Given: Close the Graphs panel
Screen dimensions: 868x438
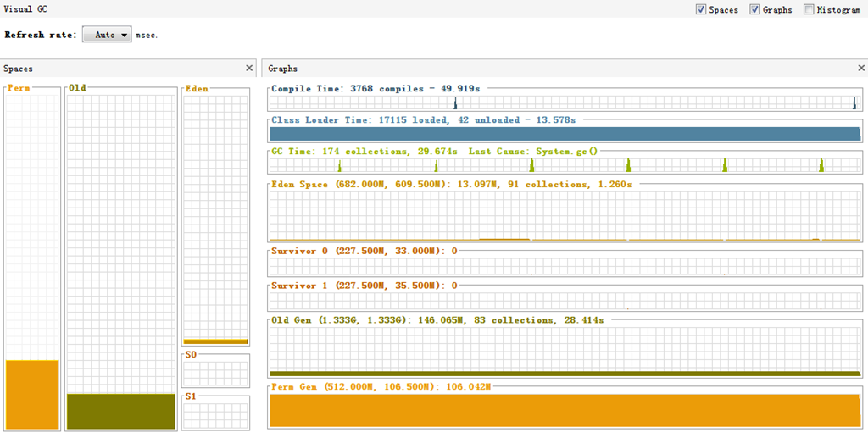Looking at the screenshot, I should point(861,68).
